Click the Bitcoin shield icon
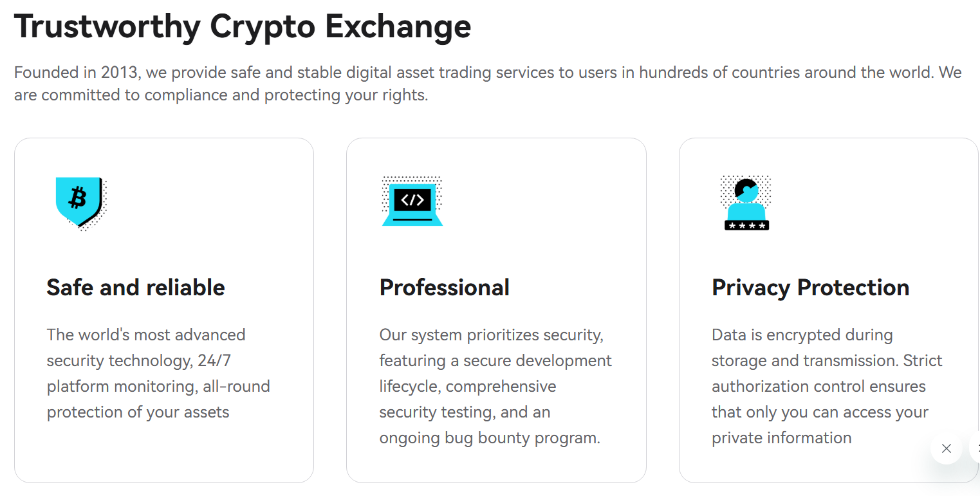Viewport: 980px width, 496px height. [x=79, y=202]
